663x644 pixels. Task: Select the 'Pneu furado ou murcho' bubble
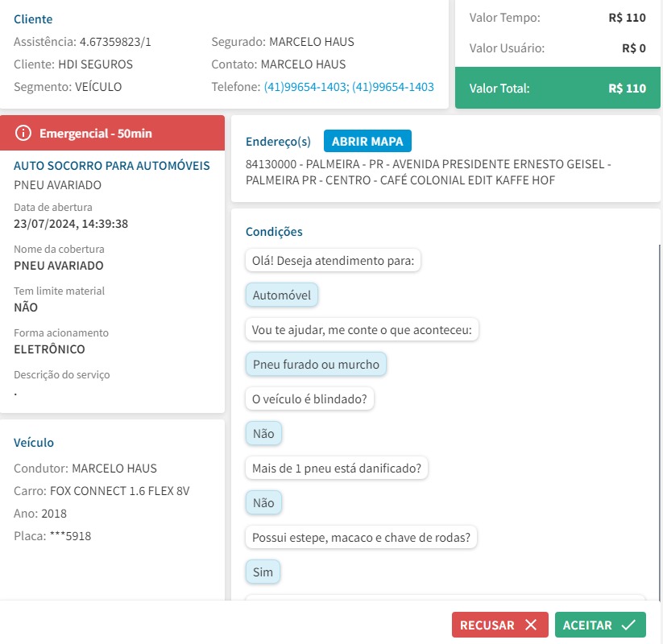point(316,365)
